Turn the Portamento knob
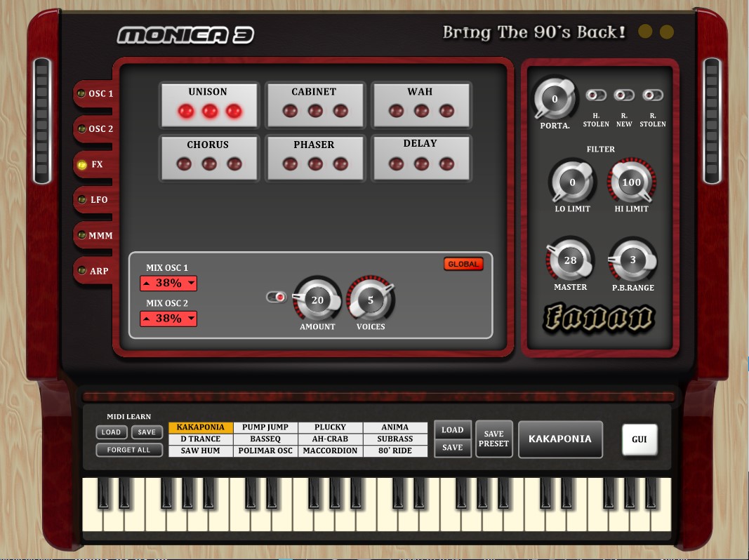 click(554, 100)
